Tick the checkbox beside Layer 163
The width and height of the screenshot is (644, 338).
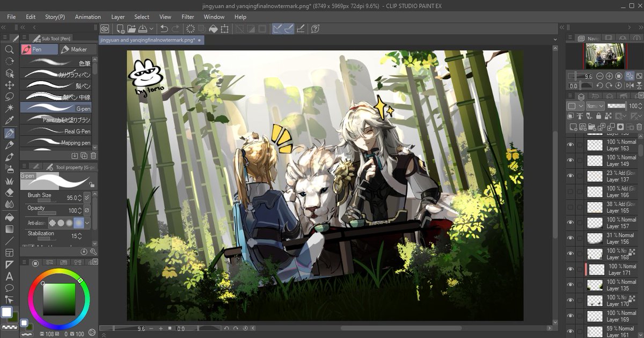[580, 145]
